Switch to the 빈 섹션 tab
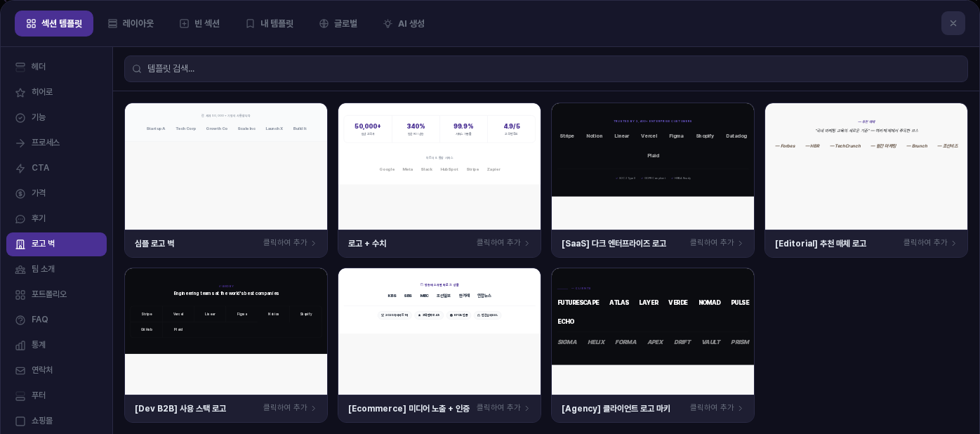This screenshot has width=980, height=434. click(x=199, y=24)
